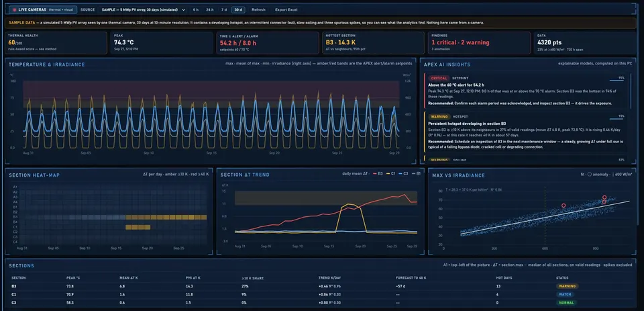Click the Max vs Irradiance panel title
The height and width of the screenshot is (311, 644).
coord(458,175)
